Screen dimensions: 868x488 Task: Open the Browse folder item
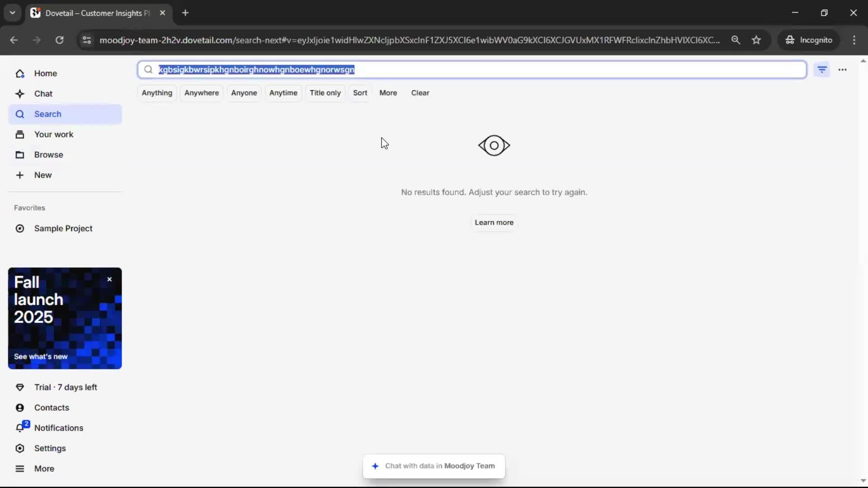[48, 155]
